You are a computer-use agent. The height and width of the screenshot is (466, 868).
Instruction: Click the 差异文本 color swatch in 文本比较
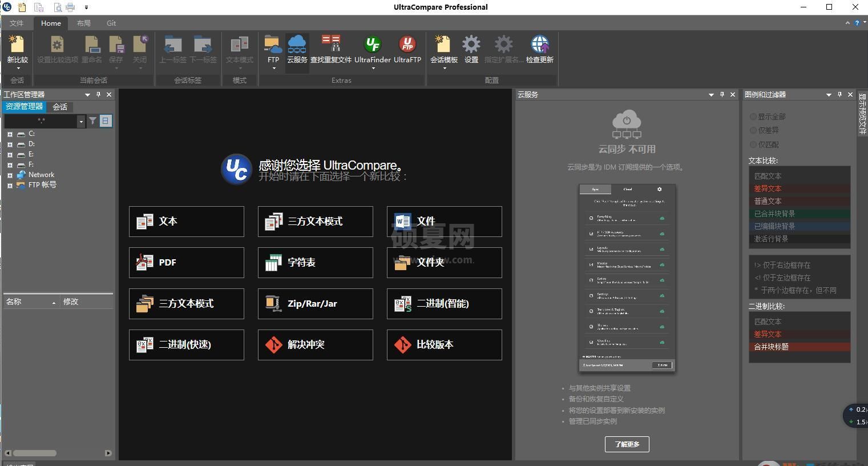tap(800, 188)
